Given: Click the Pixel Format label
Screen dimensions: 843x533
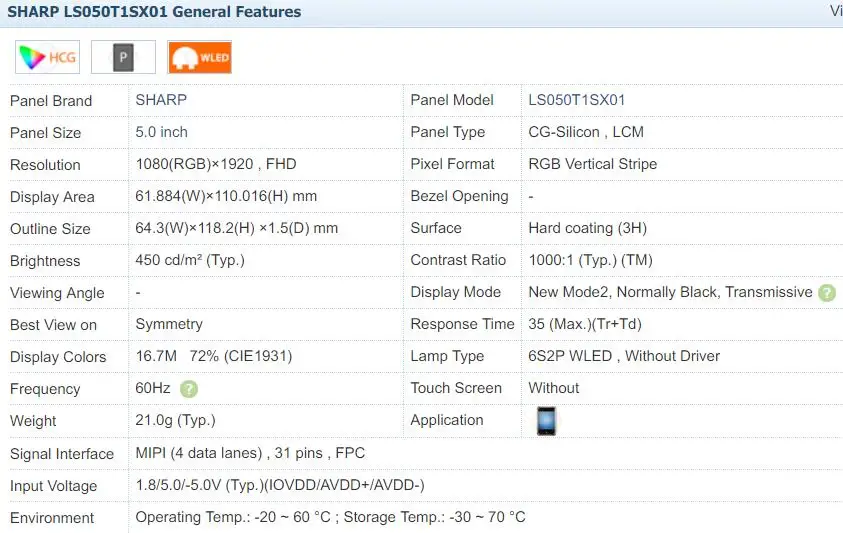Looking at the screenshot, I should tap(453, 164).
